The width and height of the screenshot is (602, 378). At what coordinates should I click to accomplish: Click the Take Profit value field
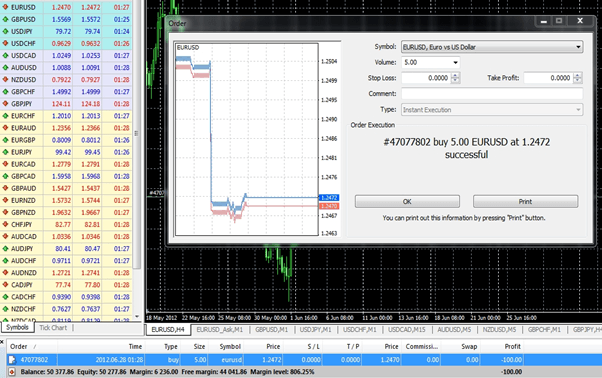point(548,78)
